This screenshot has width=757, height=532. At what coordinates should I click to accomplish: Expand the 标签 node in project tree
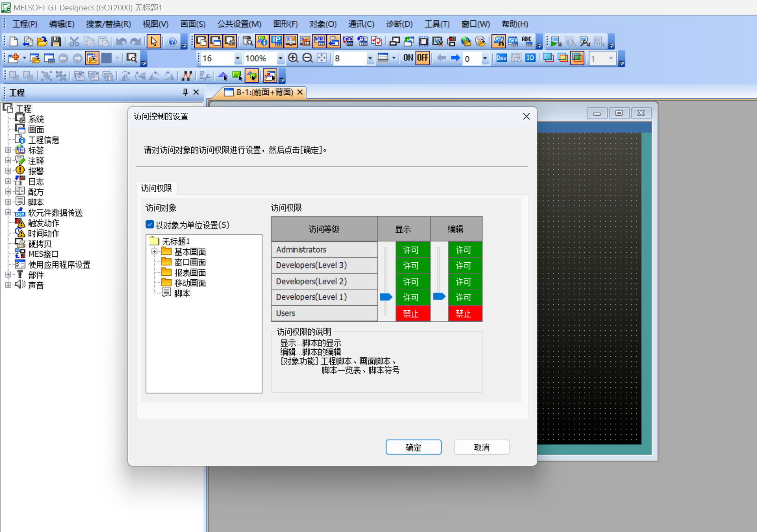8,150
